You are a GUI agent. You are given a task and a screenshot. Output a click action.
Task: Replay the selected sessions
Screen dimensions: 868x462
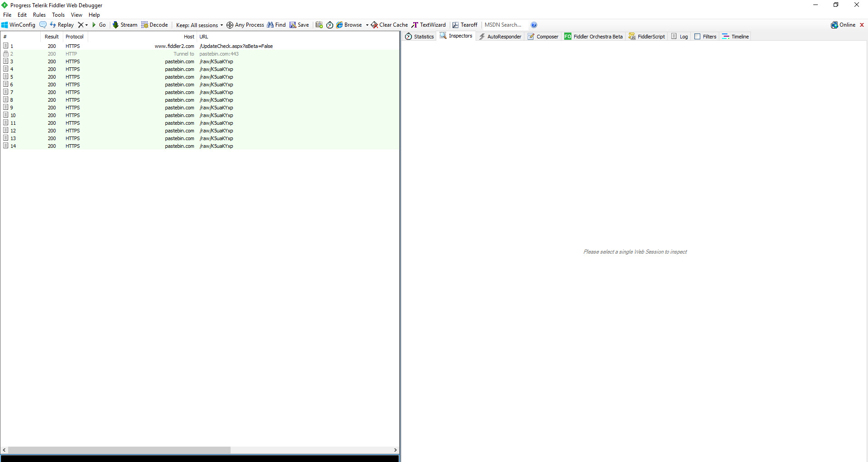coord(62,25)
